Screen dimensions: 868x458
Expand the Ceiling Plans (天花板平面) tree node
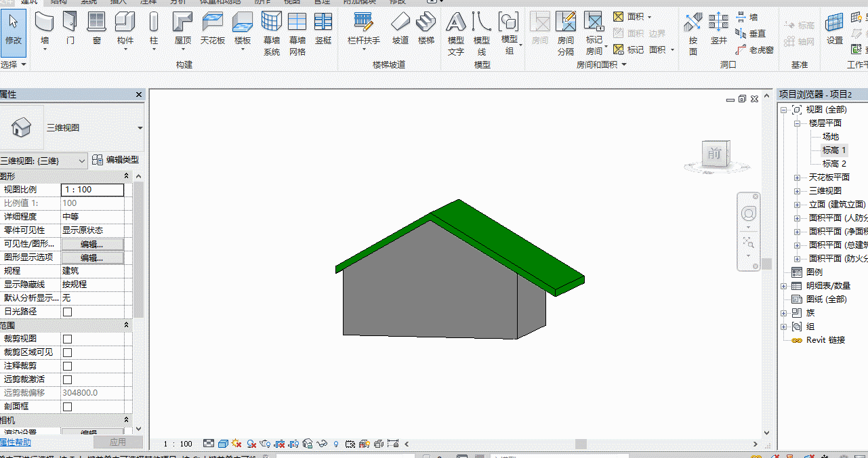pos(797,178)
